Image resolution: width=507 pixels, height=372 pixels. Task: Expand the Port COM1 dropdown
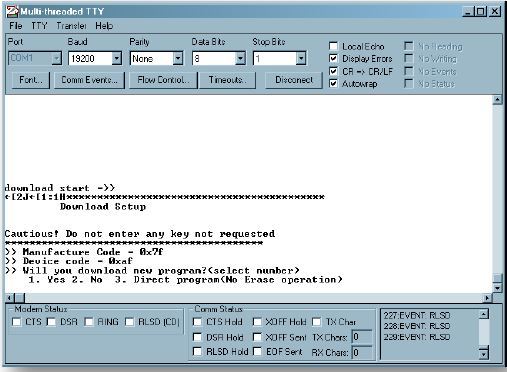click(x=57, y=58)
